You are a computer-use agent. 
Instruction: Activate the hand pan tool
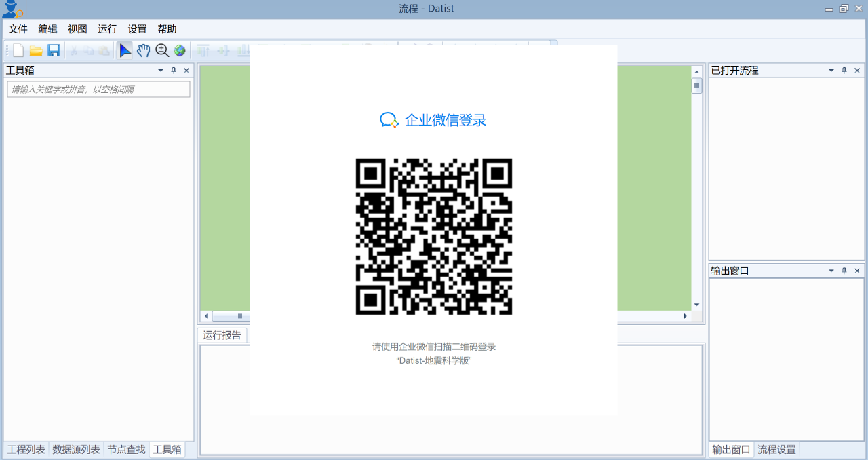coord(143,50)
